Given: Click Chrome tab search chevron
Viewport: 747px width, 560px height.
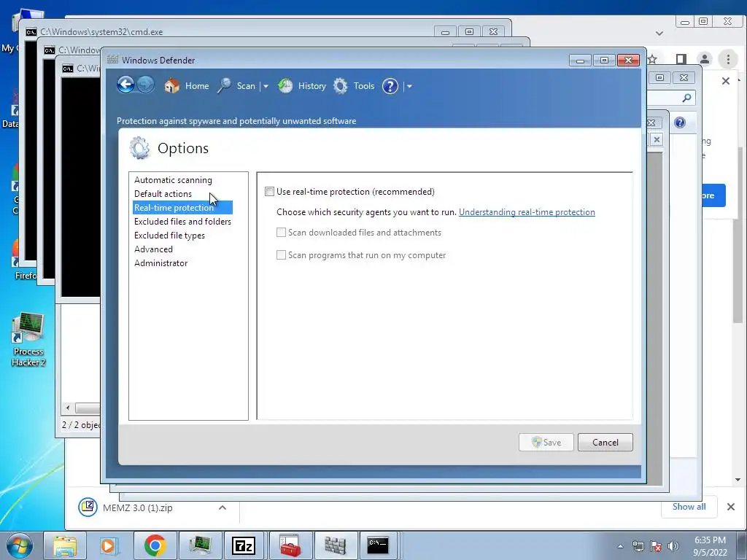Looking at the screenshot, I should [659, 34].
